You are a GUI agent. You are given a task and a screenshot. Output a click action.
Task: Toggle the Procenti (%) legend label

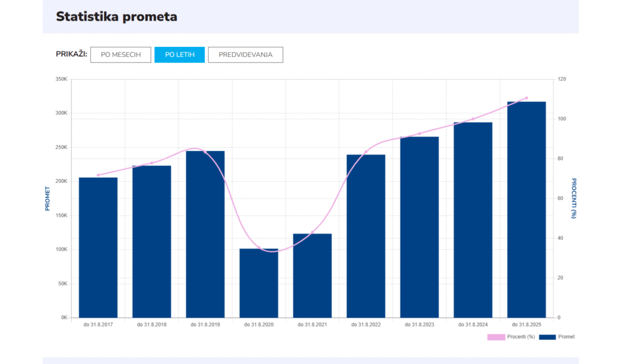(x=522, y=337)
